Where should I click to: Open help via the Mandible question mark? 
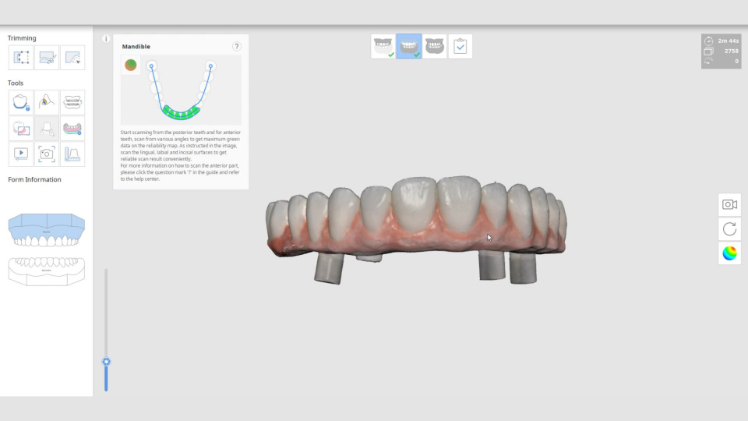(x=236, y=46)
